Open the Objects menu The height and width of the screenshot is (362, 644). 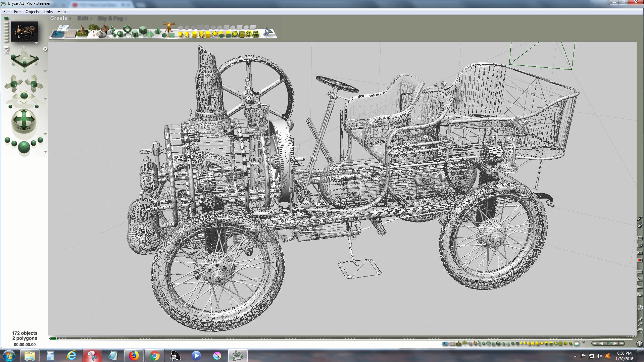click(x=32, y=11)
